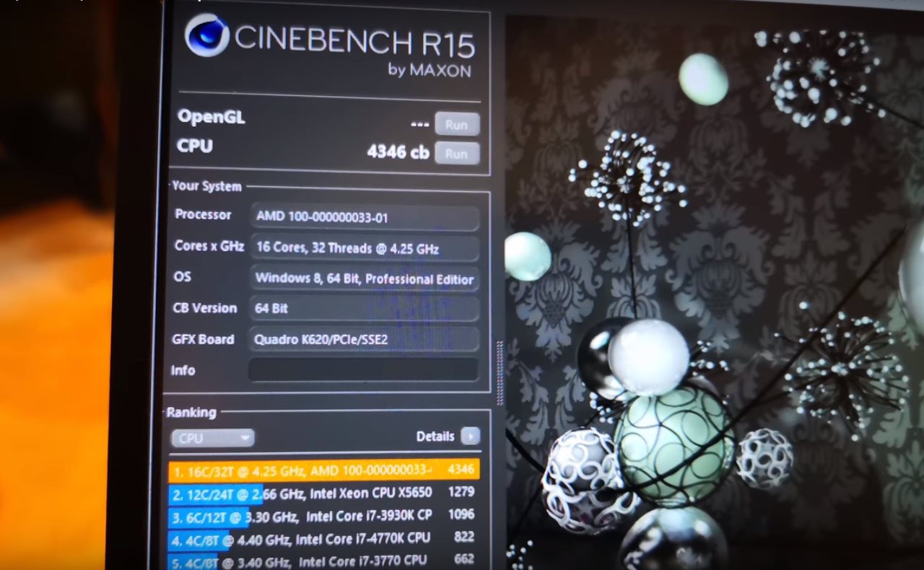The height and width of the screenshot is (570, 924).
Task: Click the 822 score in the ranking
Action: tap(464, 537)
